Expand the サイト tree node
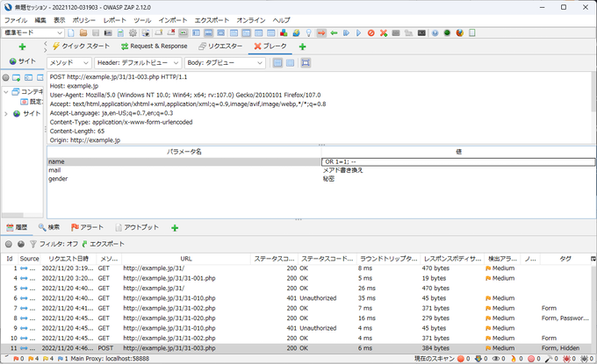The image size is (597, 364). [x=6, y=113]
